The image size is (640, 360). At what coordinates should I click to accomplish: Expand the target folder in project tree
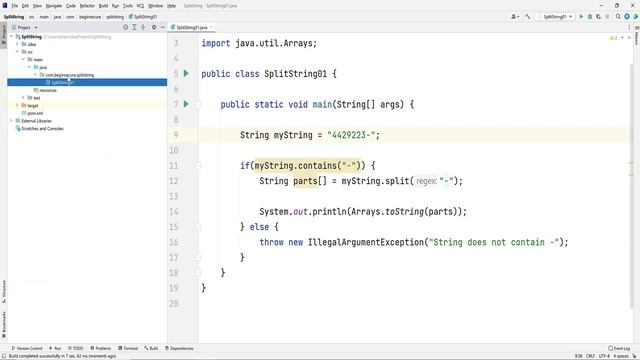coord(18,105)
